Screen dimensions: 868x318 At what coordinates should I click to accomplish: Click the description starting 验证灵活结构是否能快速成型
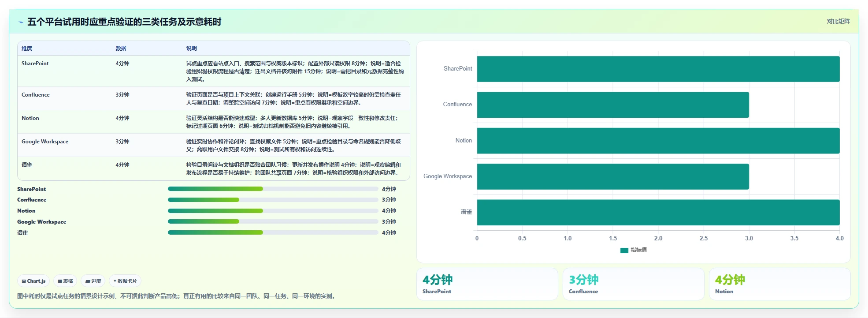(293, 122)
